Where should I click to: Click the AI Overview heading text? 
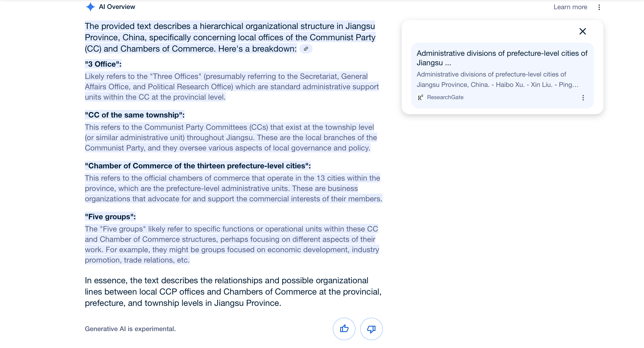point(117,7)
